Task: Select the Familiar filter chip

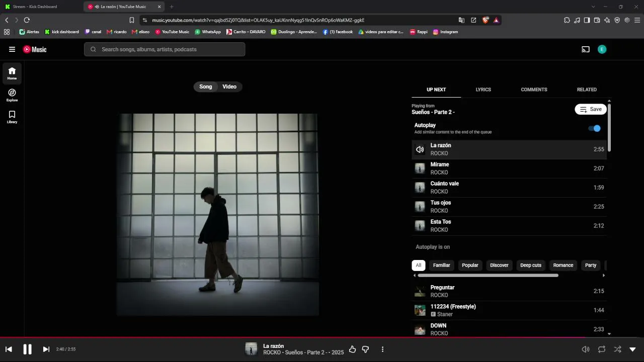Action: tap(442, 265)
